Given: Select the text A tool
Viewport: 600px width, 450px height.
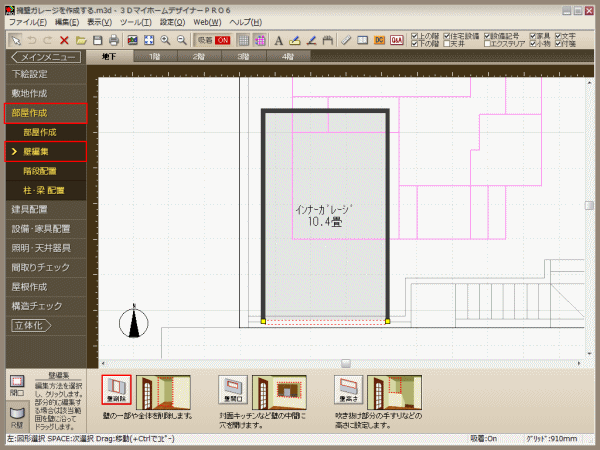Looking at the screenshot, I should coord(278,40).
